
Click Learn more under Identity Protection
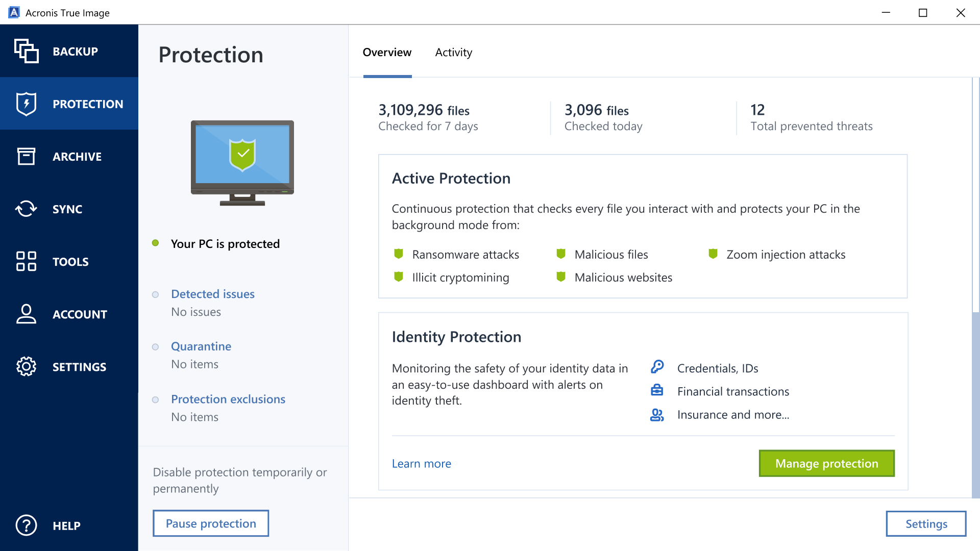[421, 463]
